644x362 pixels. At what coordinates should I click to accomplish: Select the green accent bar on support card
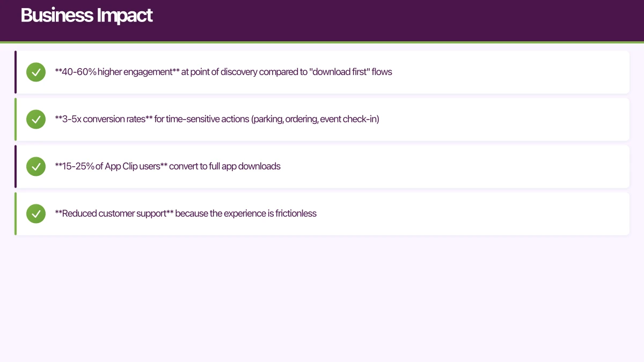click(16, 213)
